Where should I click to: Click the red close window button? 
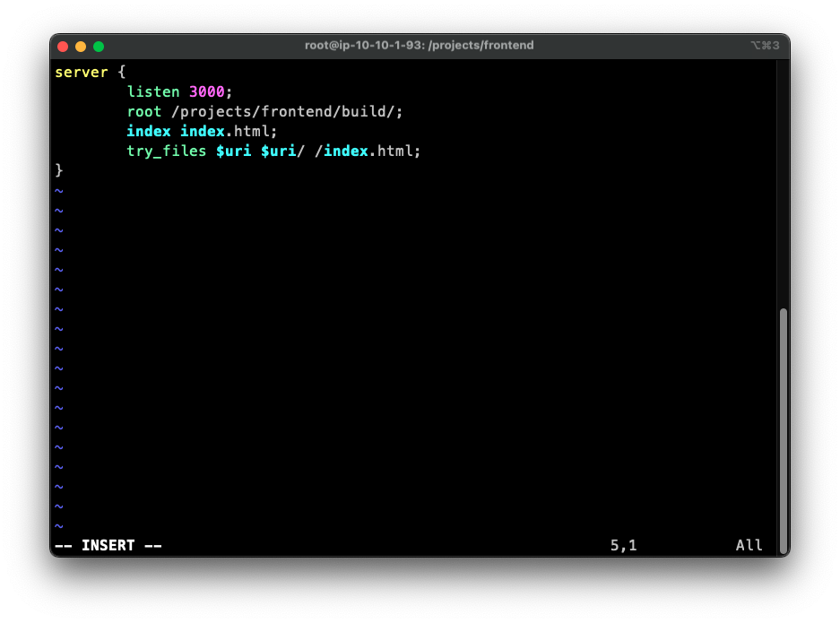pos(63,46)
